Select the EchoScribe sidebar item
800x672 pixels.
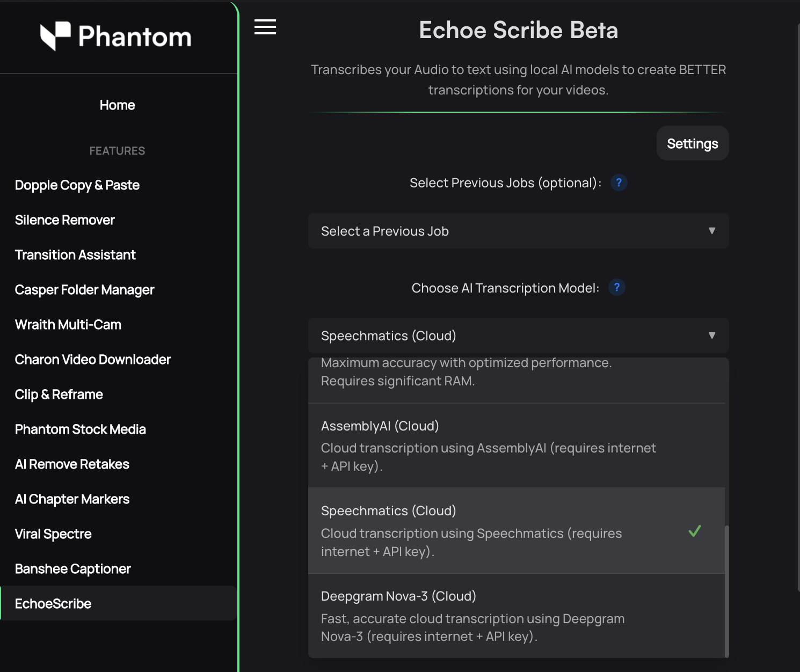53,604
